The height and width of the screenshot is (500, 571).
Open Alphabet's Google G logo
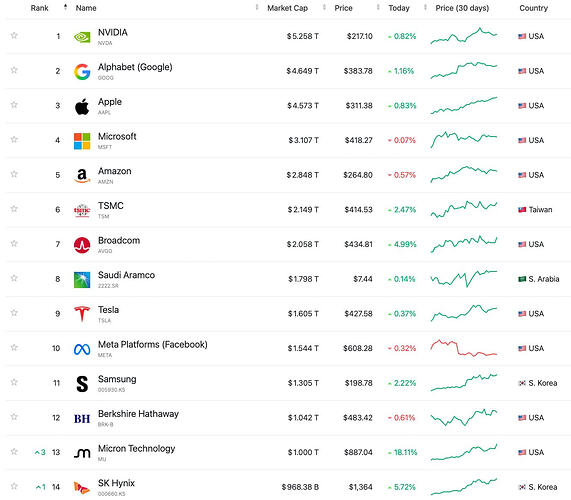pos(82,71)
